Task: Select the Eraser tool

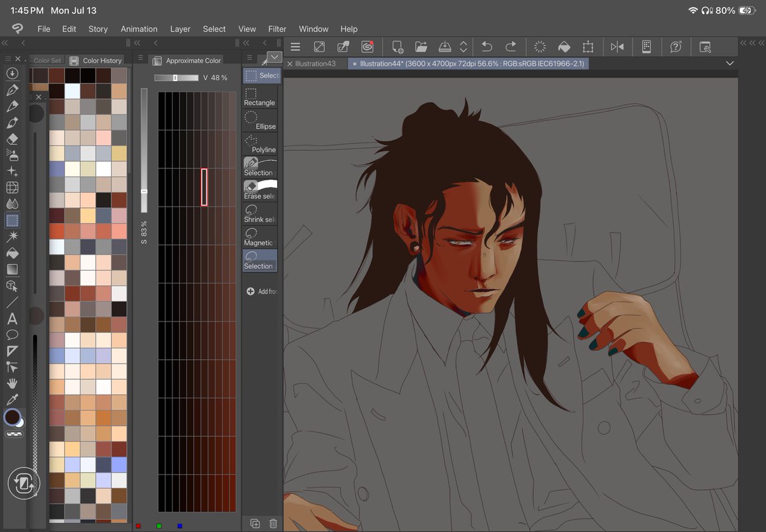Action: 12,138
